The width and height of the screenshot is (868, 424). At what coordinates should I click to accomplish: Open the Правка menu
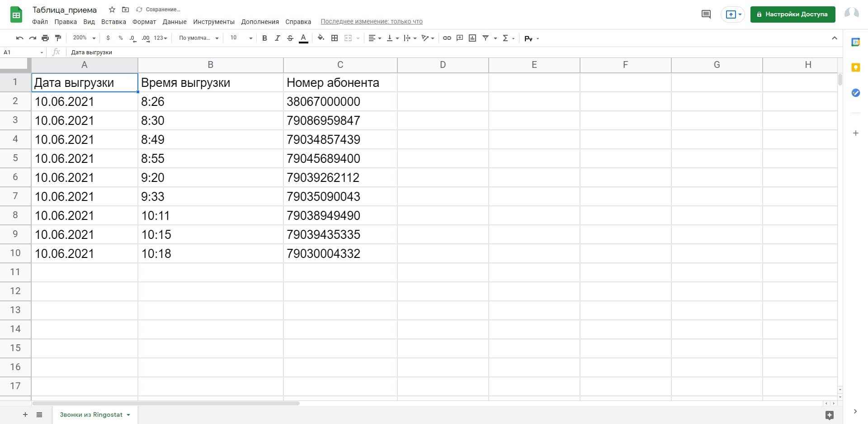[x=66, y=22]
